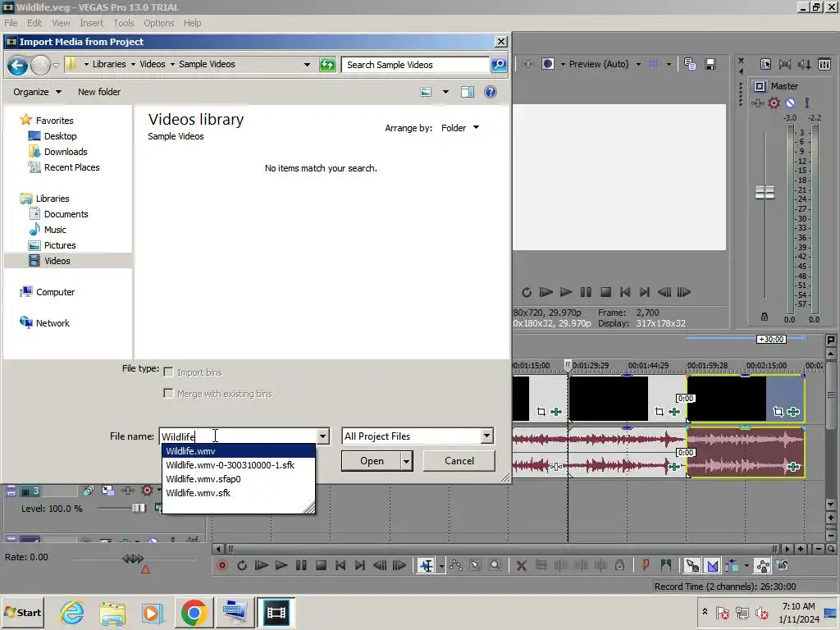Open the View menu
This screenshot has width=840, height=630.
pos(61,23)
